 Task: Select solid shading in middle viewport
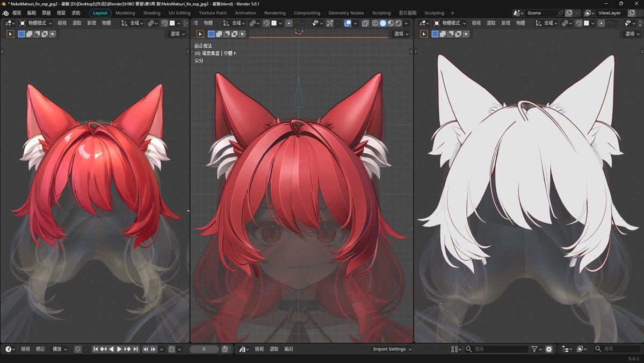(x=383, y=23)
